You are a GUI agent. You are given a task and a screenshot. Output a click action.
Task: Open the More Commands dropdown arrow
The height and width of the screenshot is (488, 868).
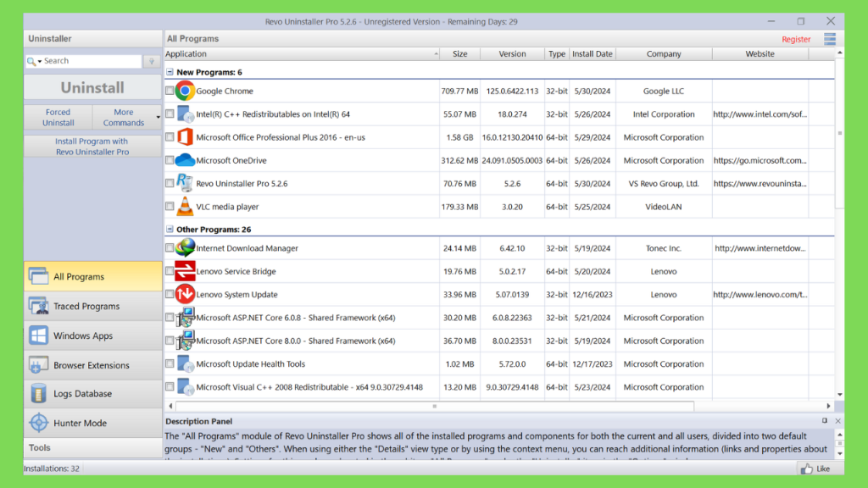(x=158, y=117)
